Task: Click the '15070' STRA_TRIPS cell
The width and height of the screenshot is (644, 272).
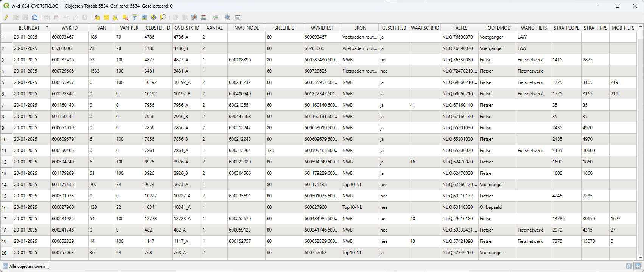Action: [x=595, y=241]
